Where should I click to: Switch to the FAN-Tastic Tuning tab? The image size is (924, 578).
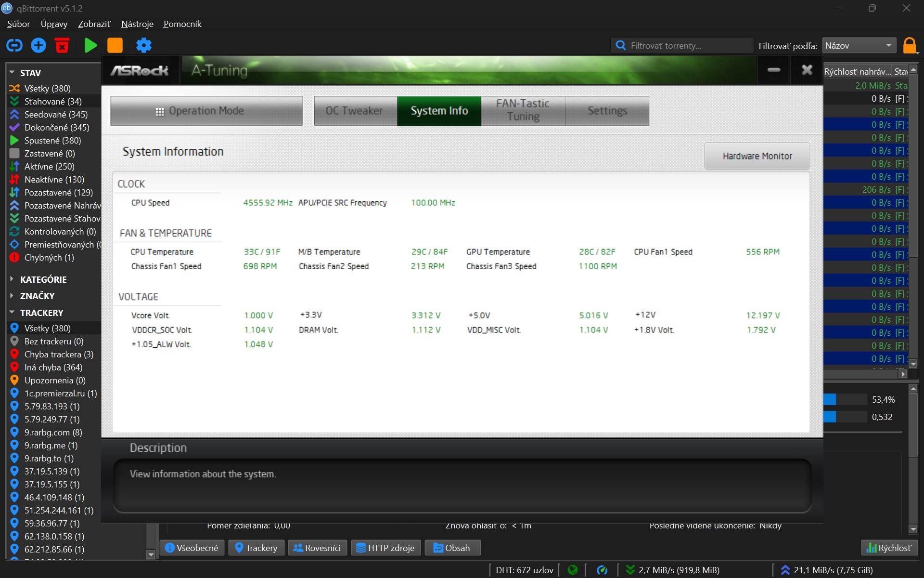click(x=523, y=110)
